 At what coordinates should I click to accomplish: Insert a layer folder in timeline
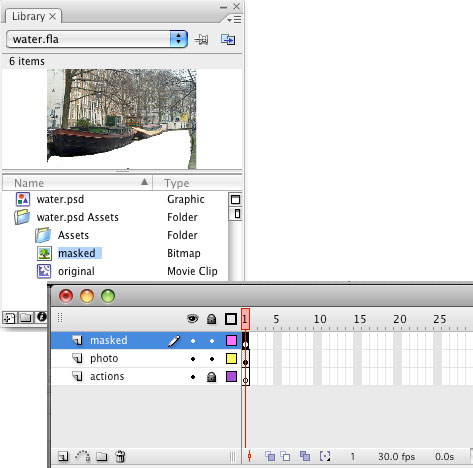pos(102,456)
